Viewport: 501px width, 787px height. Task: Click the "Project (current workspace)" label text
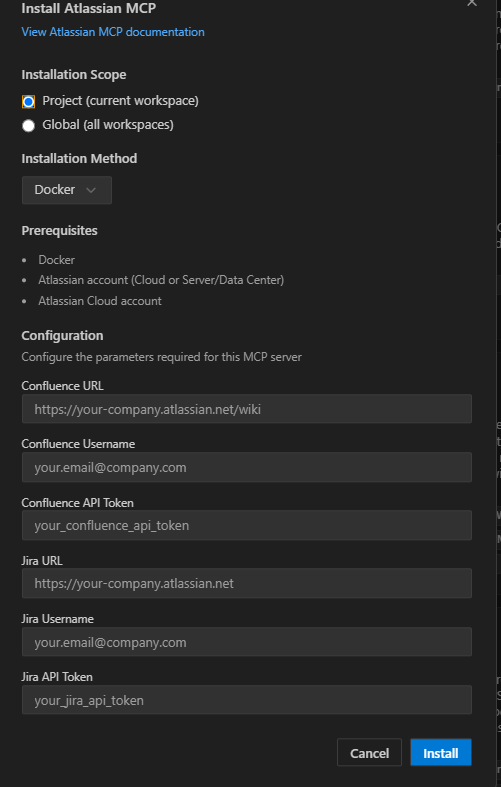[120, 101]
